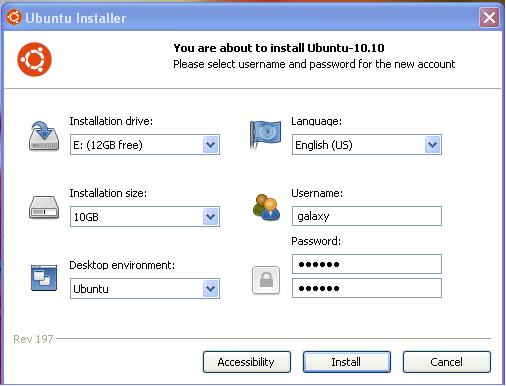Click the 'Installation size:' label
506x386 pixels.
[x=108, y=193]
